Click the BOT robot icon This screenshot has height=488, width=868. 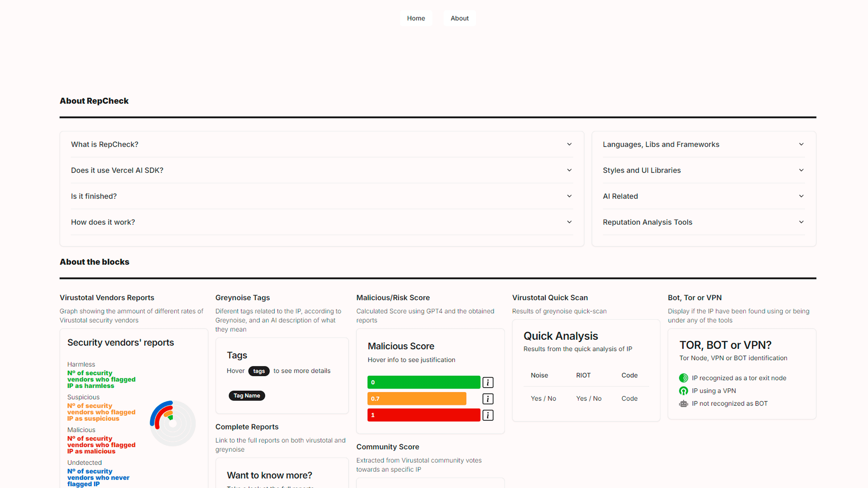pos(683,403)
